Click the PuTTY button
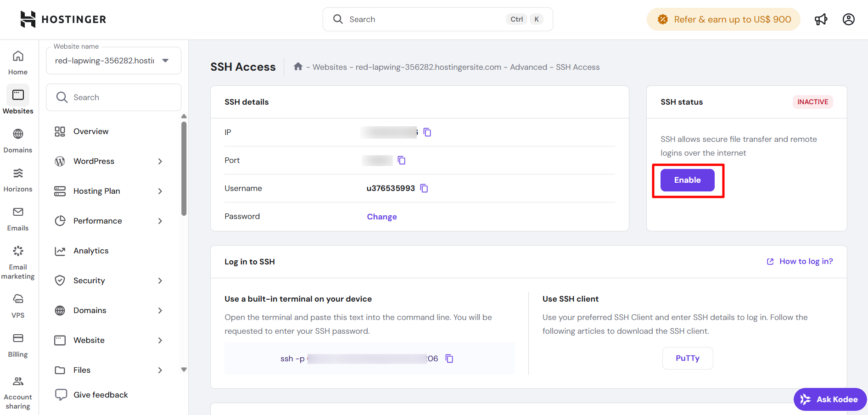The width and height of the screenshot is (868, 415). (x=688, y=358)
